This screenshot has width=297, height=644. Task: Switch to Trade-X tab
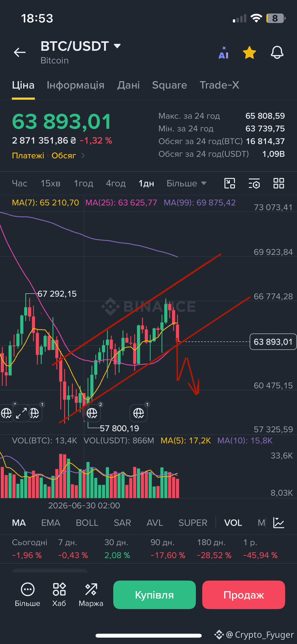pyautogui.click(x=220, y=85)
